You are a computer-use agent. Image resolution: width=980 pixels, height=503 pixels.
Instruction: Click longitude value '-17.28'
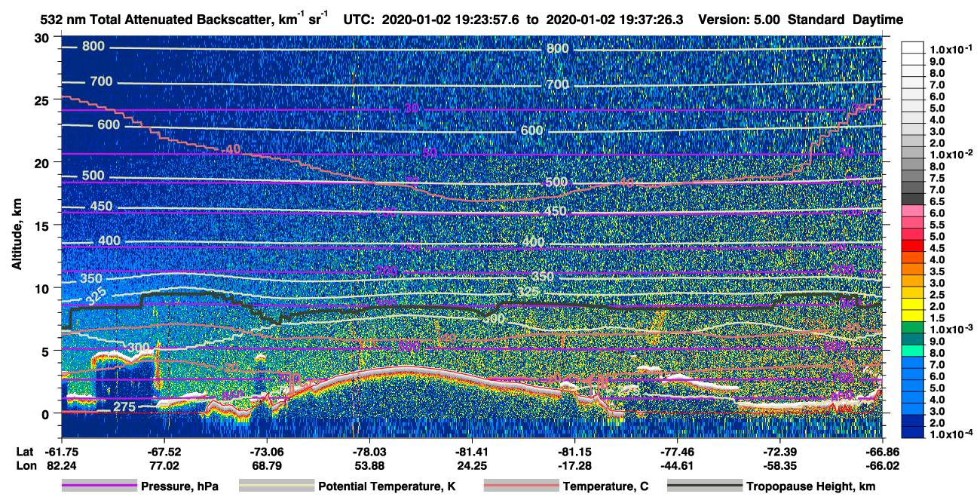(x=574, y=465)
